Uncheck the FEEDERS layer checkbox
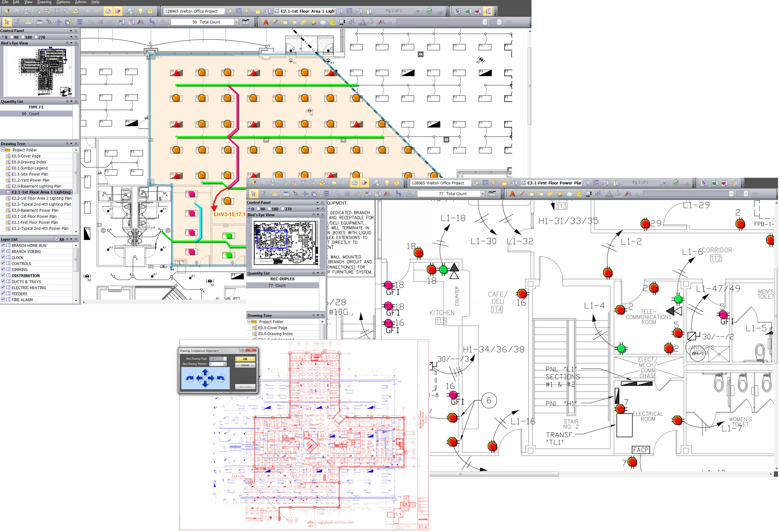Screen dimensions: 779x532 (3, 294)
